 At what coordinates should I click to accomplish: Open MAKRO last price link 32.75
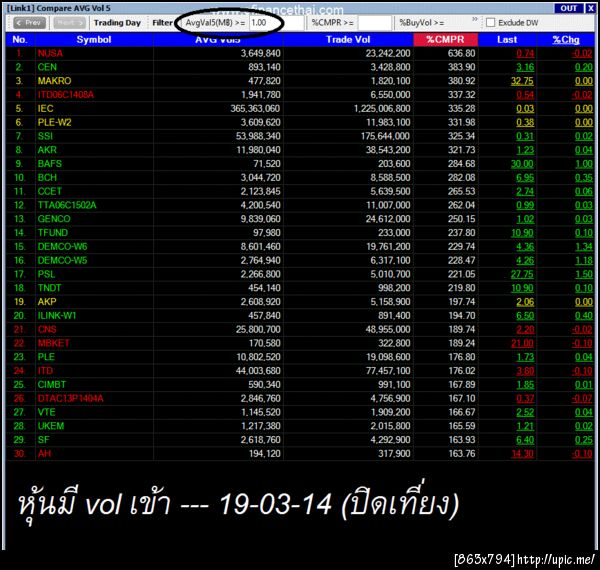(x=522, y=81)
